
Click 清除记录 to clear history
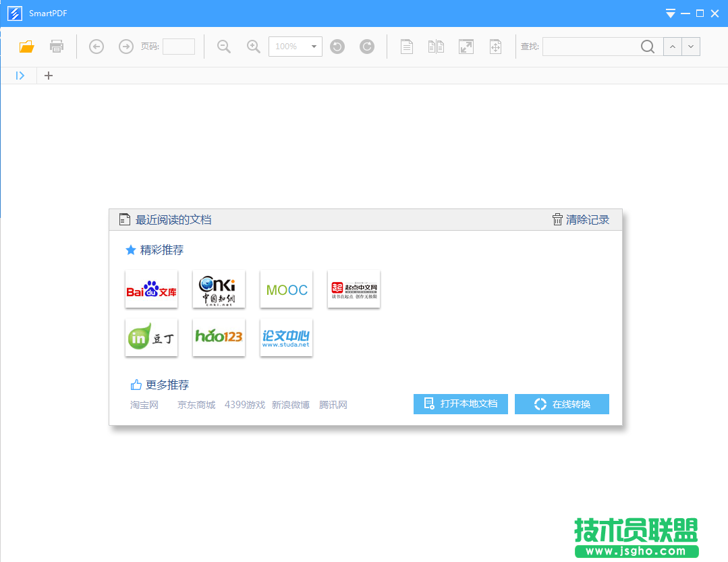click(x=581, y=219)
